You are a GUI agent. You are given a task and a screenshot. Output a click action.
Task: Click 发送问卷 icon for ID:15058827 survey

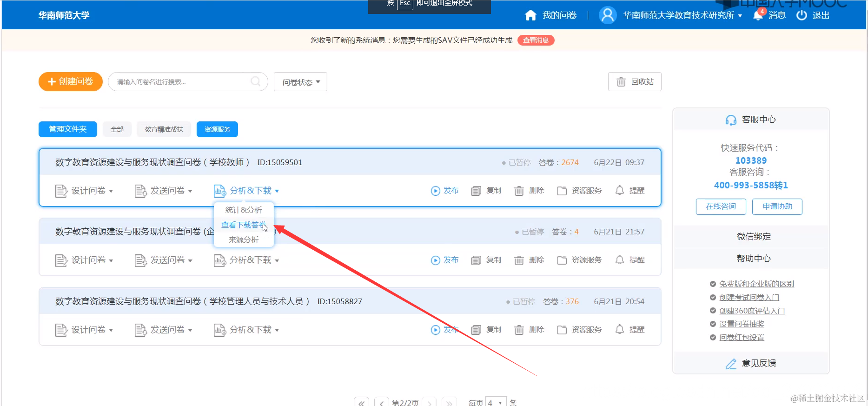[140, 330]
